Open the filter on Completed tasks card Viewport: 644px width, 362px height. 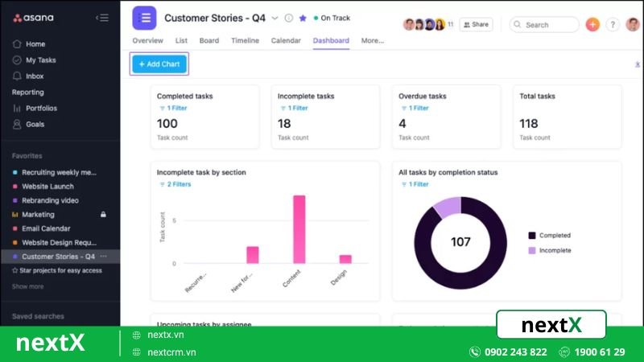pos(173,108)
